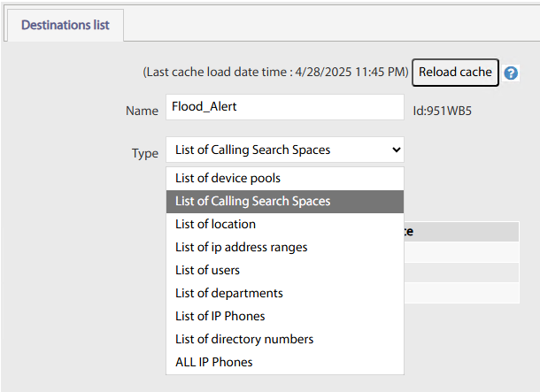This screenshot has width=540, height=392.
Task: Switch to the Destinations list tab
Action: click(x=65, y=25)
